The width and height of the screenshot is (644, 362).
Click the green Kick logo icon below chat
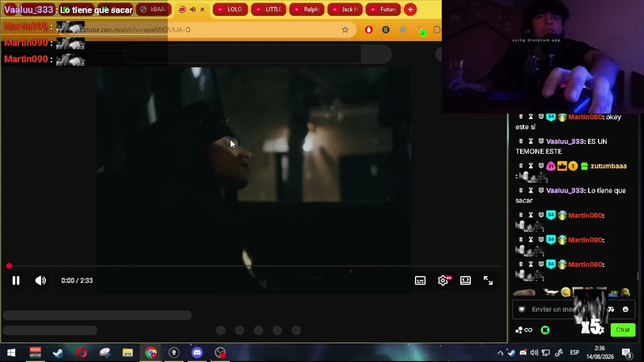click(545, 330)
